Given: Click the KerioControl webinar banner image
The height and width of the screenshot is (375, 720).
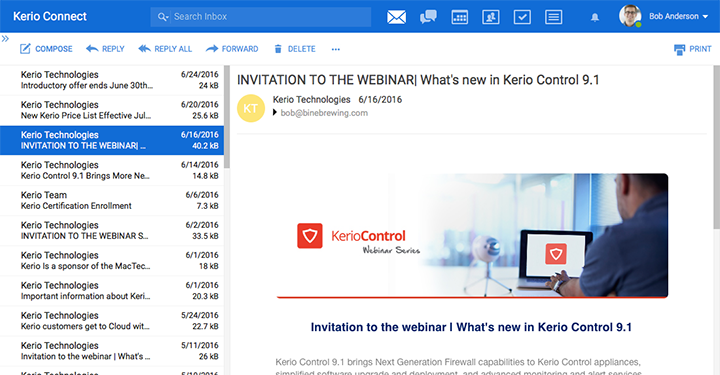Looking at the screenshot, I should coord(472,236).
